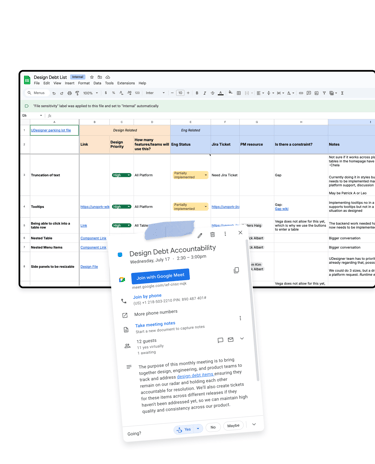375x464 pixels.
Task: Click the edit pencil icon on event popup
Action: [x=200, y=236]
